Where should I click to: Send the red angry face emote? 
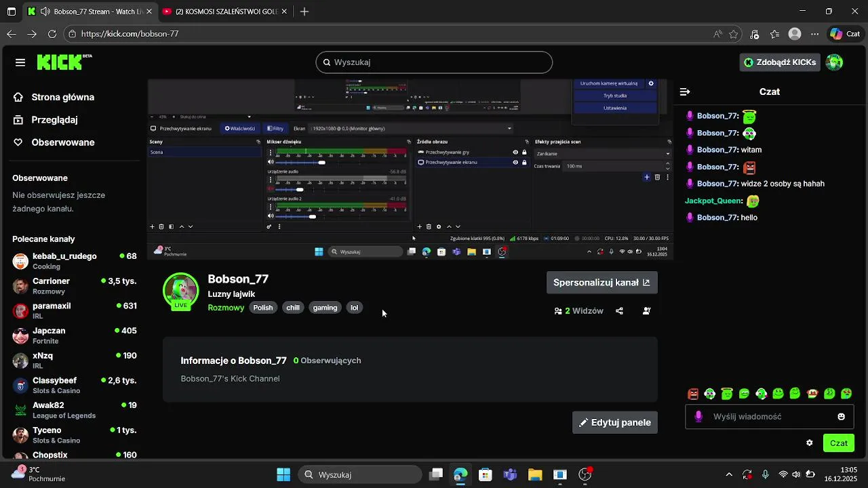(693, 394)
